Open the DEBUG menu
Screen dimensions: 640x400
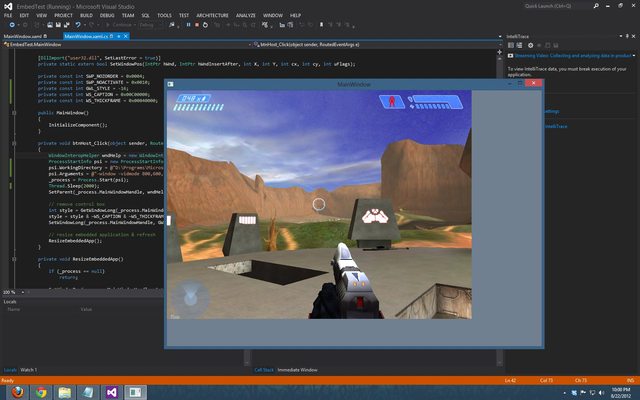[x=107, y=16]
